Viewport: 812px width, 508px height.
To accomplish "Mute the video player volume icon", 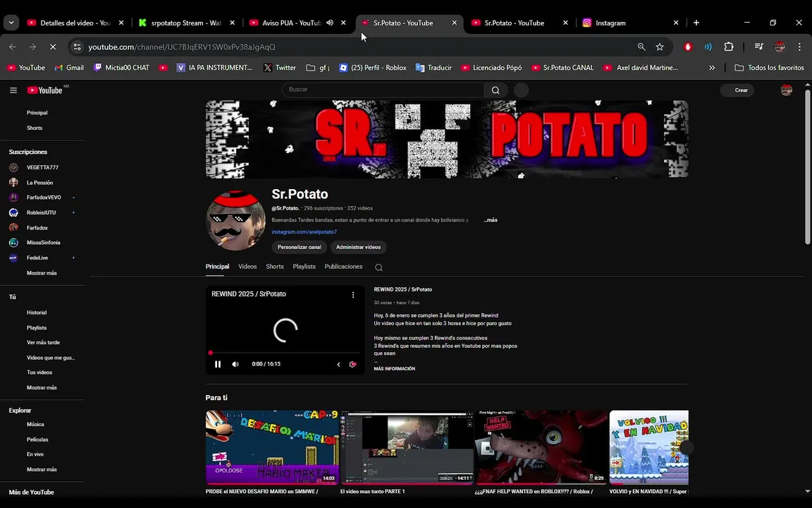I will [235, 364].
